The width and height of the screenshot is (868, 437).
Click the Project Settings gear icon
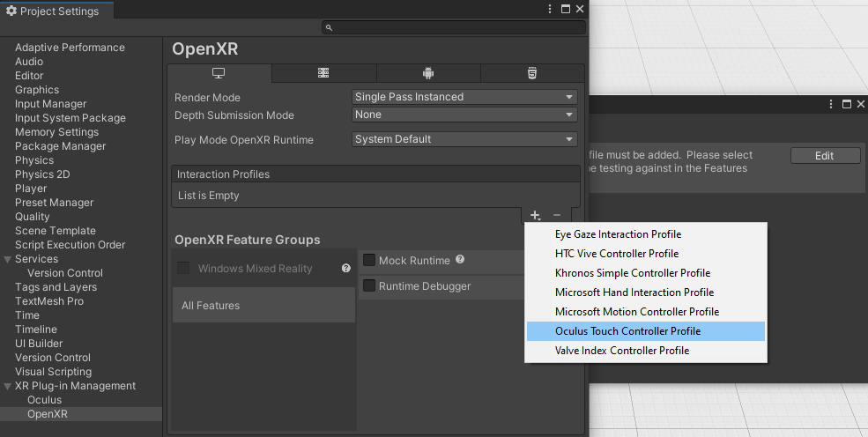point(11,11)
